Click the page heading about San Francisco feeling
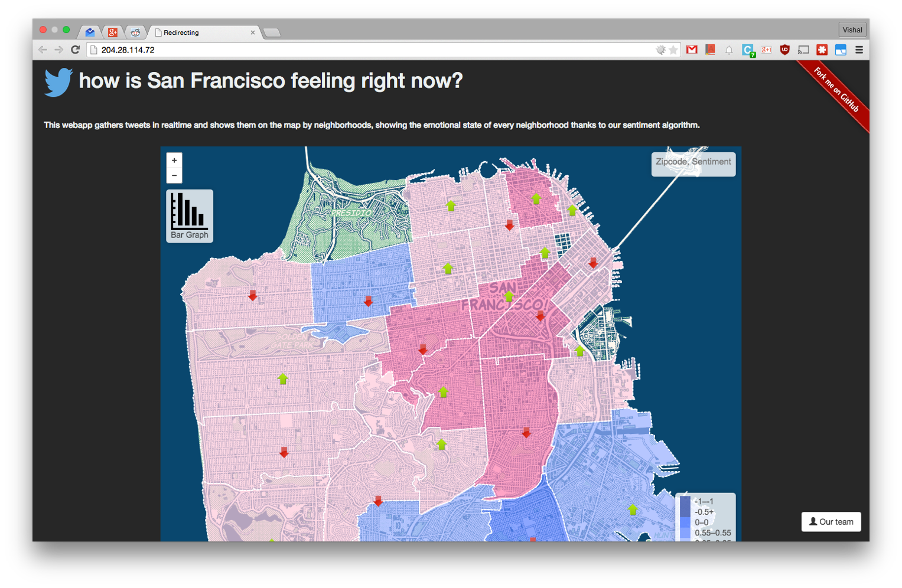 (271, 81)
